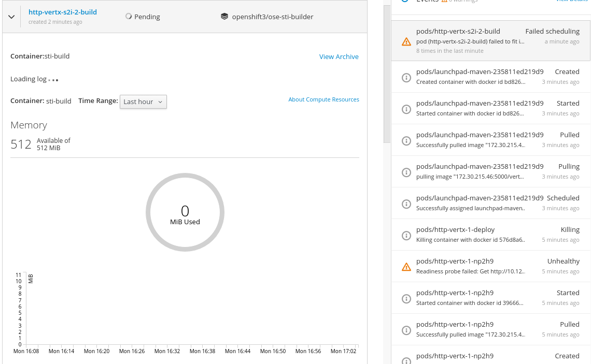This screenshot has height=364, width=591.
Task: Click the Pending status spinner icon
Action: 129,16
